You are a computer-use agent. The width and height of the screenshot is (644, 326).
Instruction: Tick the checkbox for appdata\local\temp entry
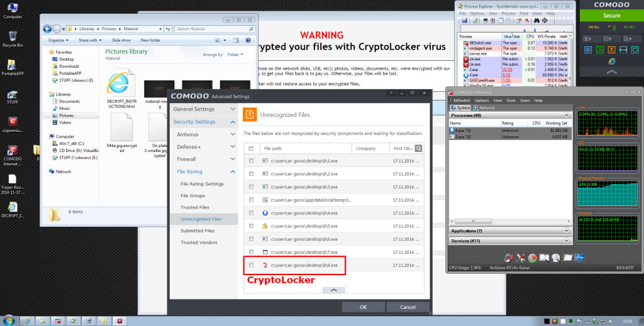[x=252, y=200]
